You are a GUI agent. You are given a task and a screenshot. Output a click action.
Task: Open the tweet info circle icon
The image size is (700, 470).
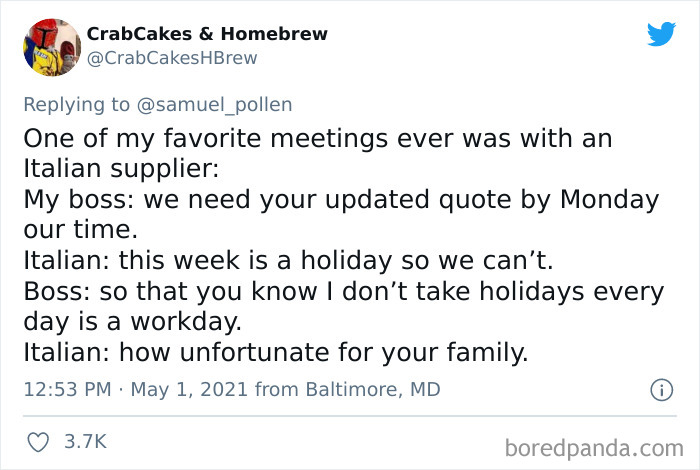(661, 390)
